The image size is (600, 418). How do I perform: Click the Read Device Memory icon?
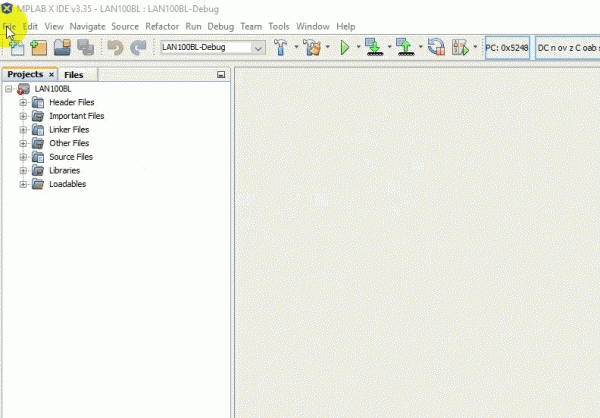click(x=405, y=47)
